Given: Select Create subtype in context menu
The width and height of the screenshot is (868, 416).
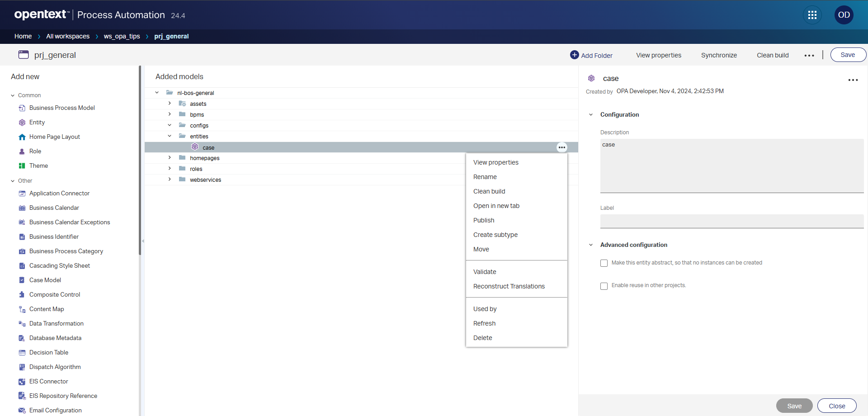Looking at the screenshot, I should [x=495, y=235].
